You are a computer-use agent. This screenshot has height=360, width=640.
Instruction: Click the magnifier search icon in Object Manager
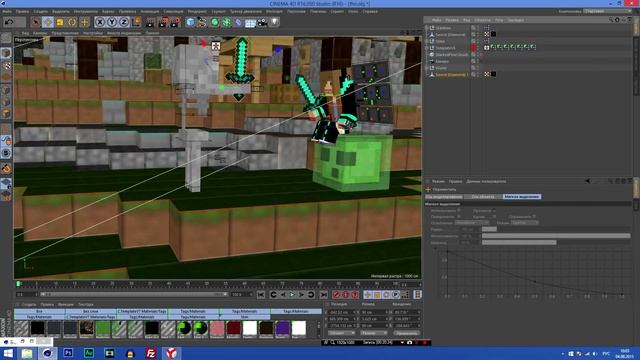coord(611,20)
